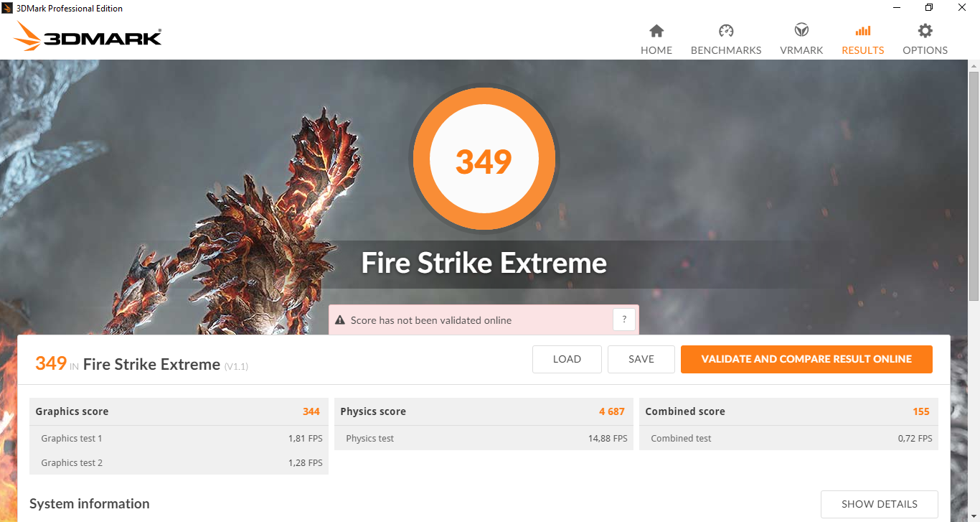The height and width of the screenshot is (522, 980).
Task: Click the large 349 score circle
Action: pyautogui.click(x=484, y=159)
